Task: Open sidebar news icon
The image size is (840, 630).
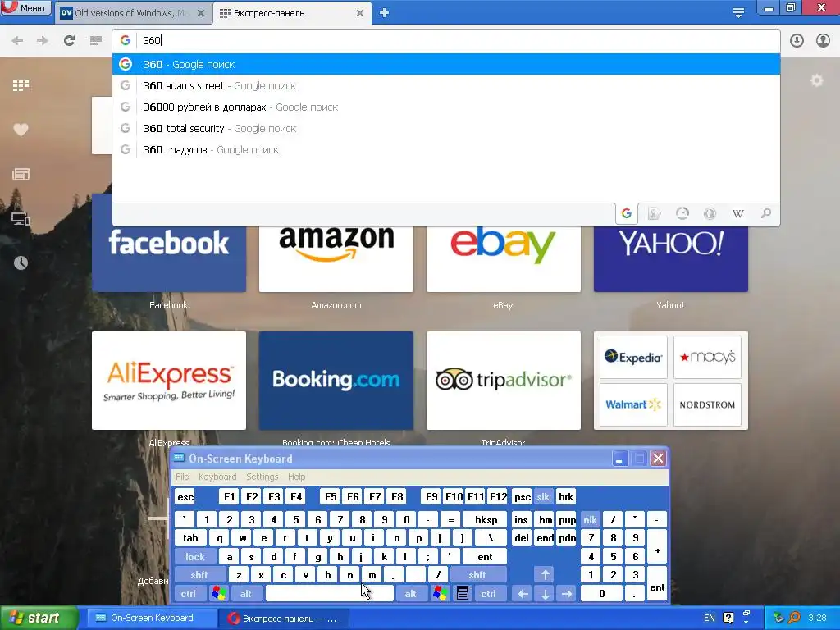Action: click(21, 174)
